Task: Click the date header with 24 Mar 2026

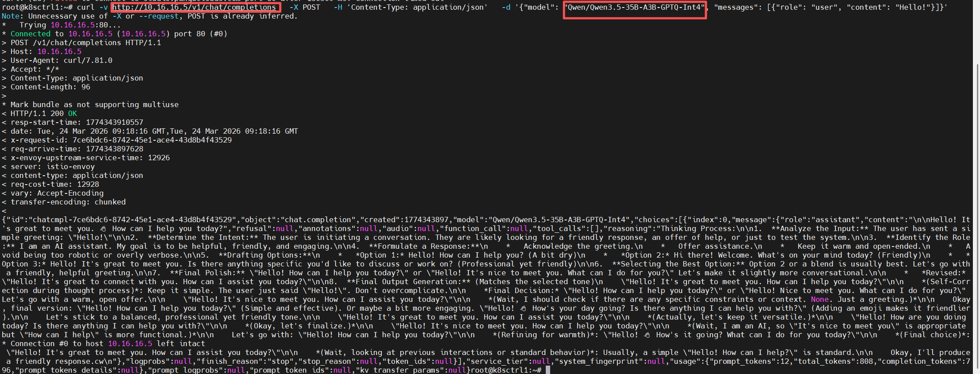Action: tap(154, 131)
